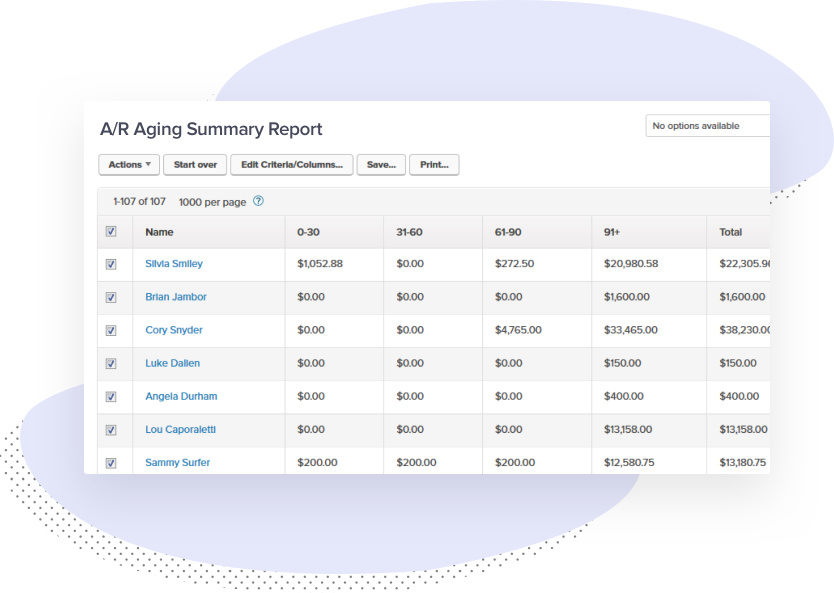Image resolution: width=834 pixels, height=593 pixels.
Task: Open the No options available dropdown
Action: click(x=707, y=126)
